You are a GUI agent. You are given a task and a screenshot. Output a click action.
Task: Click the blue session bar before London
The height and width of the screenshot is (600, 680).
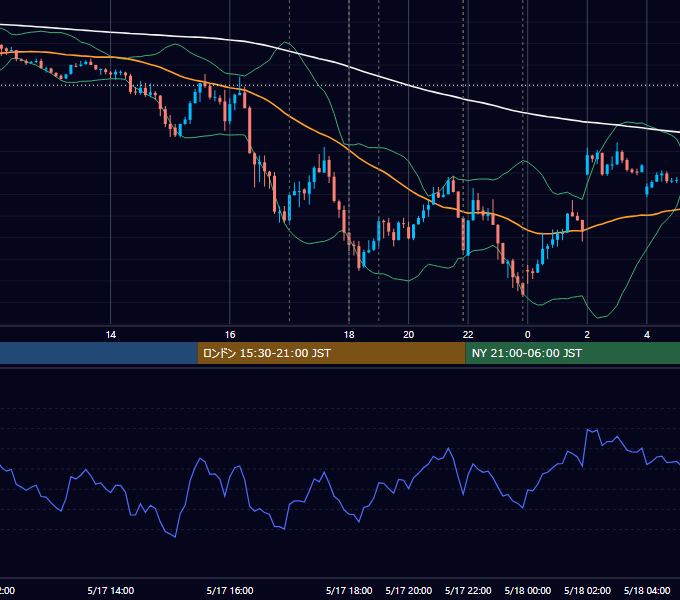[99, 353]
